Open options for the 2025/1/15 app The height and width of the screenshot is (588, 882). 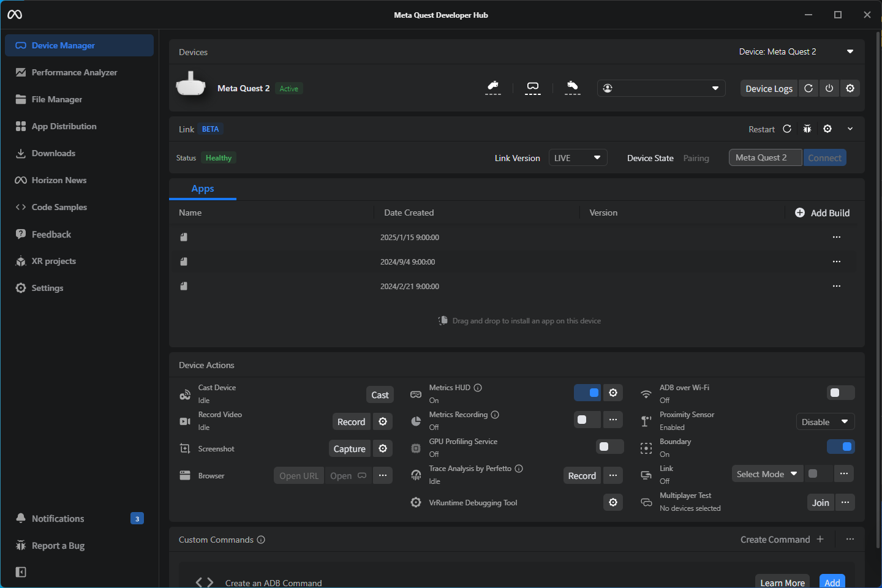click(837, 237)
